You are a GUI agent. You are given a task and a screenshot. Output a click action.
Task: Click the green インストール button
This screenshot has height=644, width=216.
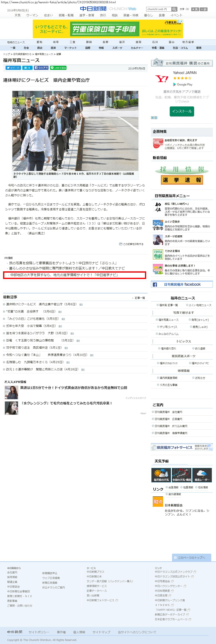coord(182,111)
